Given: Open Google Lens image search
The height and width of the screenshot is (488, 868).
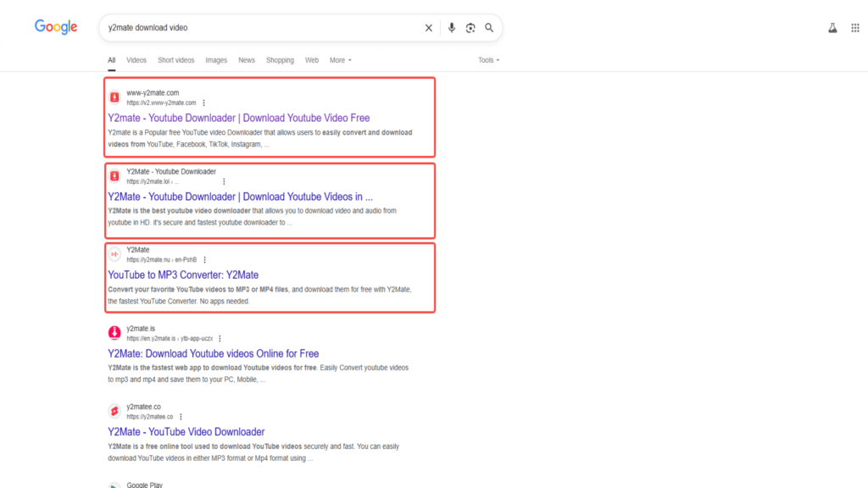Looking at the screenshot, I should [x=470, y=28].
